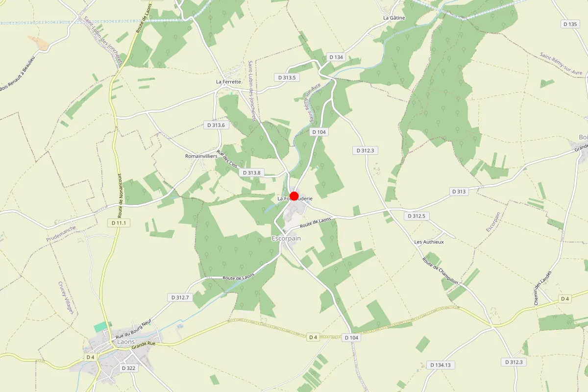588x392 pixels.
Task: Select the D 134 road shield
Action: tap(337, 57)
